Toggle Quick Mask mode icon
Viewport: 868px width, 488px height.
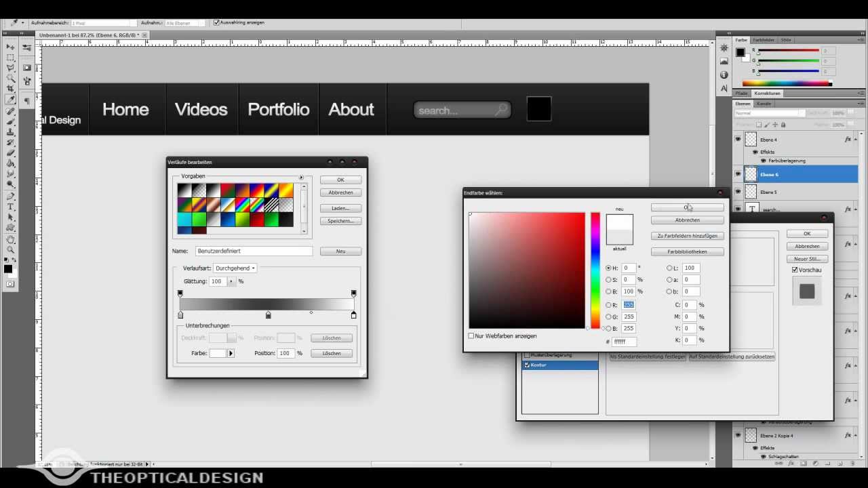pyautogui.click(x=10, y=284)
